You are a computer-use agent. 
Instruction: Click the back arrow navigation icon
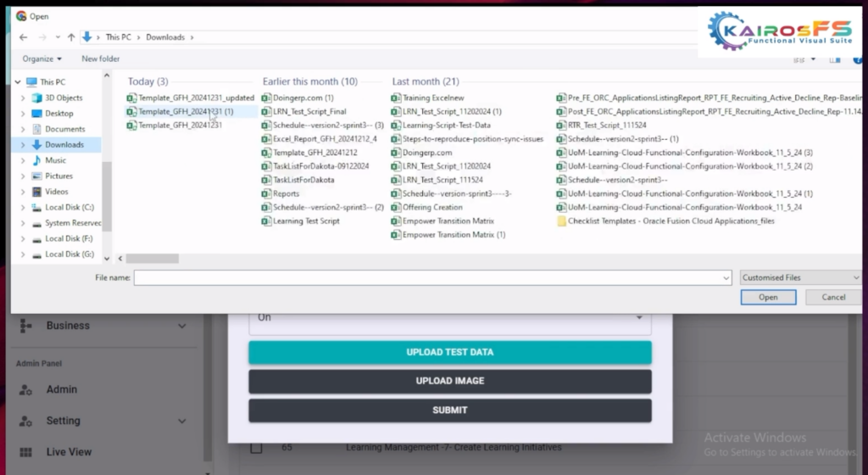tap(22, 37)
